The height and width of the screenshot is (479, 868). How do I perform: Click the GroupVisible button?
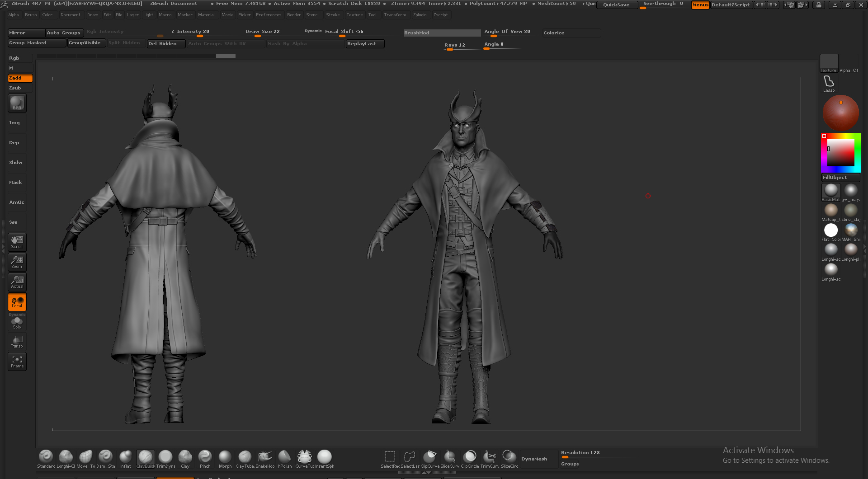pyautogui.click(x=86, y=43)
